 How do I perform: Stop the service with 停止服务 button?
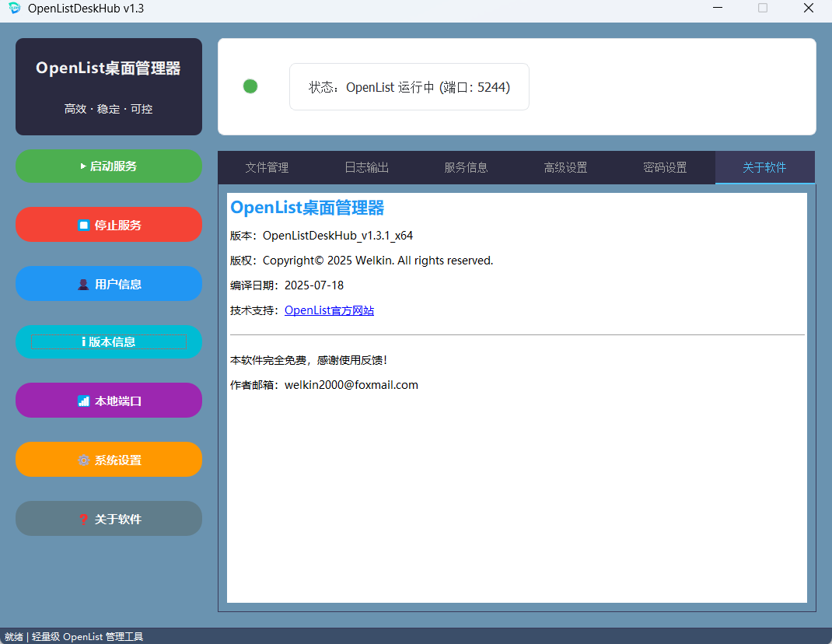[109, 225]
